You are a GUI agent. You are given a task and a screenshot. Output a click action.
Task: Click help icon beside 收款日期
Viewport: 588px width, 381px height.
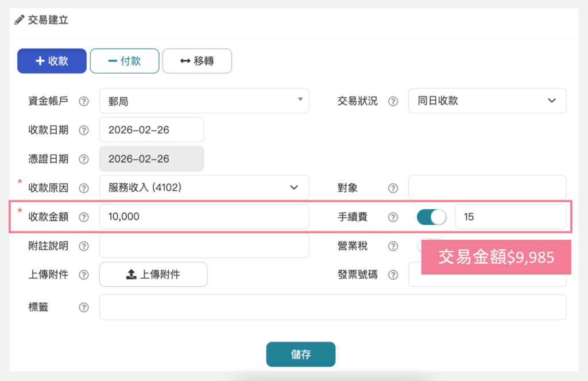pyautogui.click(x=84, y=130)
